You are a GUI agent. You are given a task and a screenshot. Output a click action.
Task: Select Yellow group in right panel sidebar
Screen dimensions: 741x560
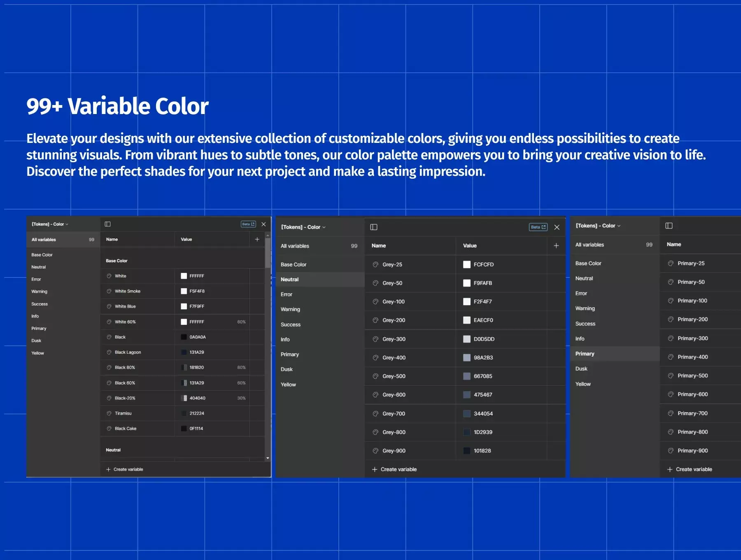(583, 384)
